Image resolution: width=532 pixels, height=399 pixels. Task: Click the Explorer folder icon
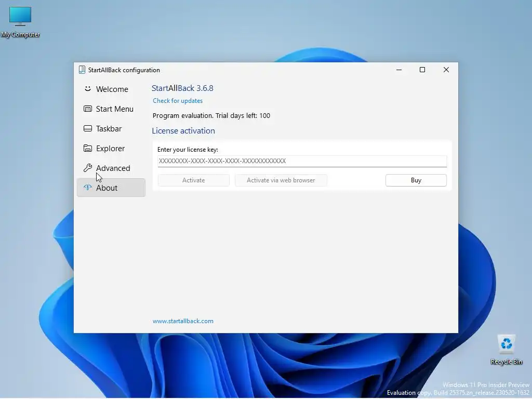87,148
